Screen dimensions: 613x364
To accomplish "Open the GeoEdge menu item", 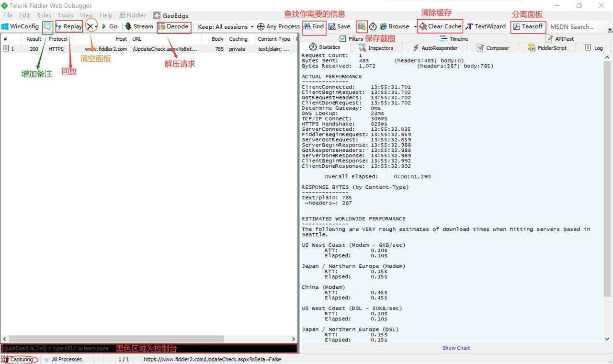I will point(171,15).
